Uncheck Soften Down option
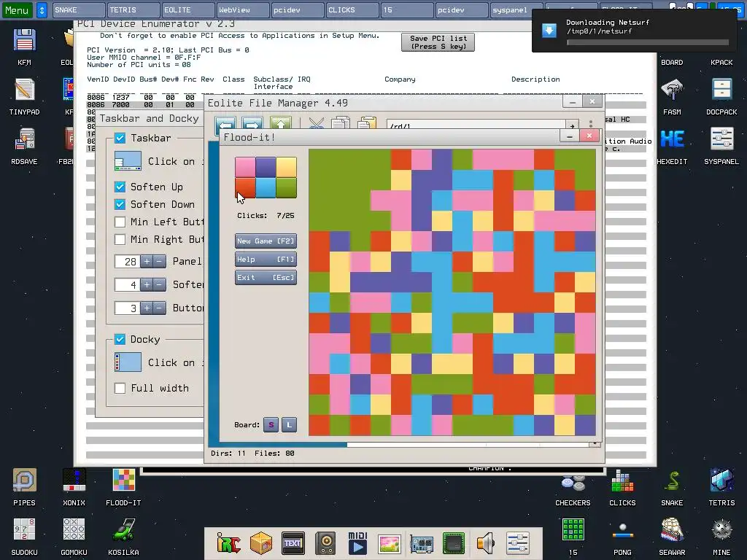Viewport: 747px width, 560px height. point(120,204)
